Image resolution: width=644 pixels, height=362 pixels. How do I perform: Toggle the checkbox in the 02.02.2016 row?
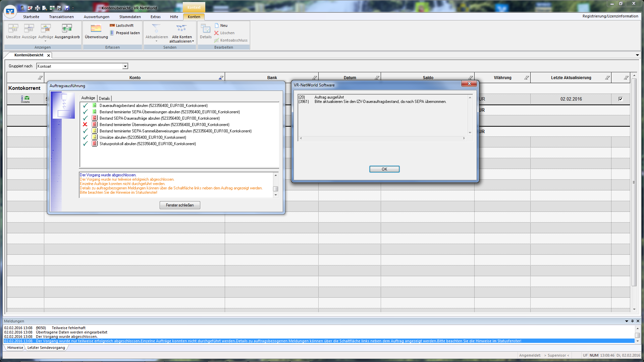pyautogui.click(x=621, y=99)
